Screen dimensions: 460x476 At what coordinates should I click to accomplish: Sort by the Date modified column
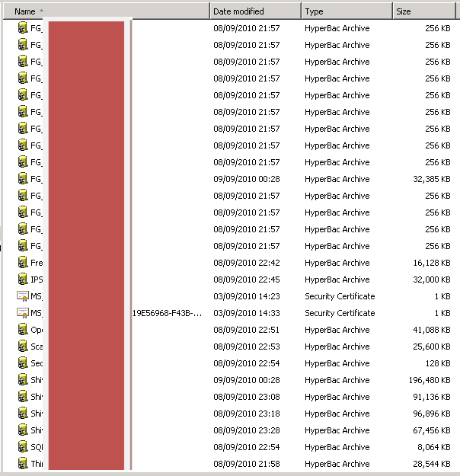coord(238,11)
